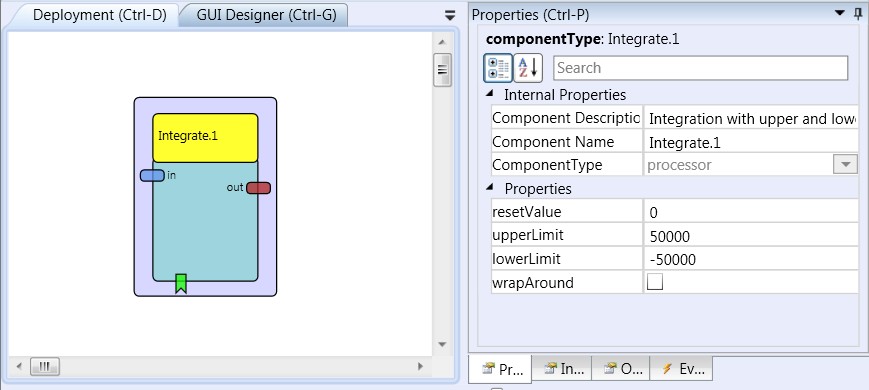
Task: Select the Ev... events bottom tab
Action: coord(681,368)
